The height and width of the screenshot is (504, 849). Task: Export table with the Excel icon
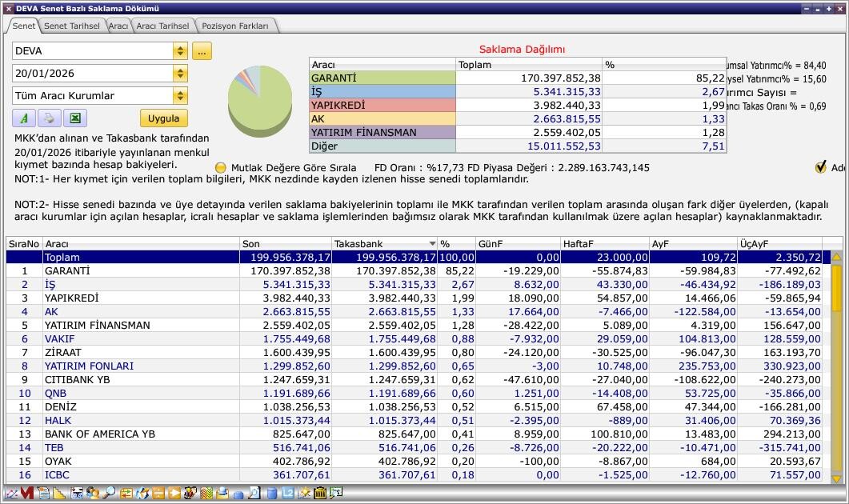click(74, 118)
